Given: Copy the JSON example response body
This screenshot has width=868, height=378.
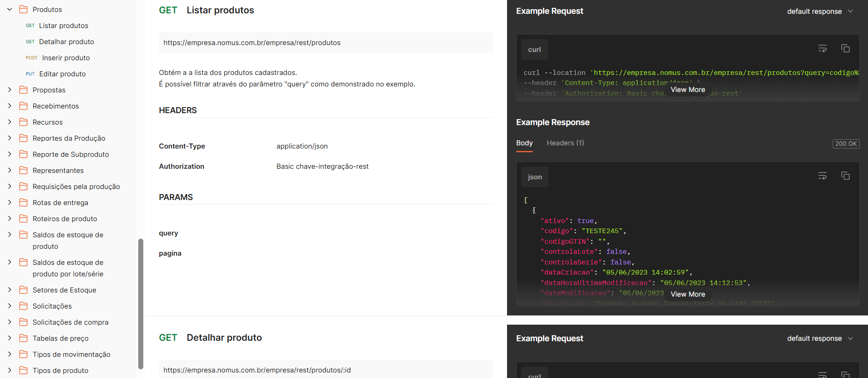Looking at the screenshot, I should point(845,176).
